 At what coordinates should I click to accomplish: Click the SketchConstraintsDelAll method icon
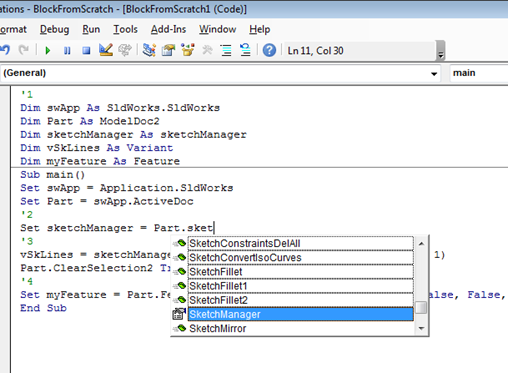point(180,243)
